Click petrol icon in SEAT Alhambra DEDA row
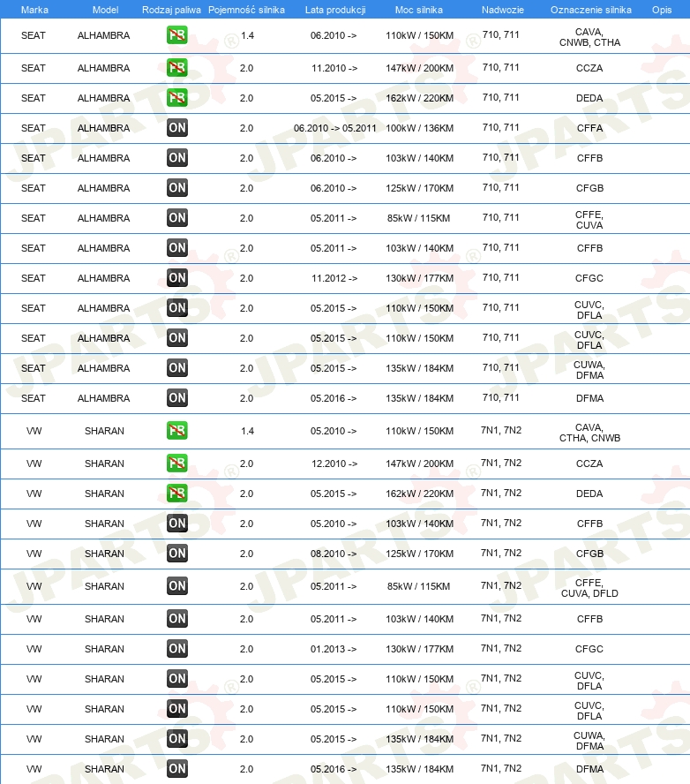This screenshot has height=784, width=690. tap(176, 97)
